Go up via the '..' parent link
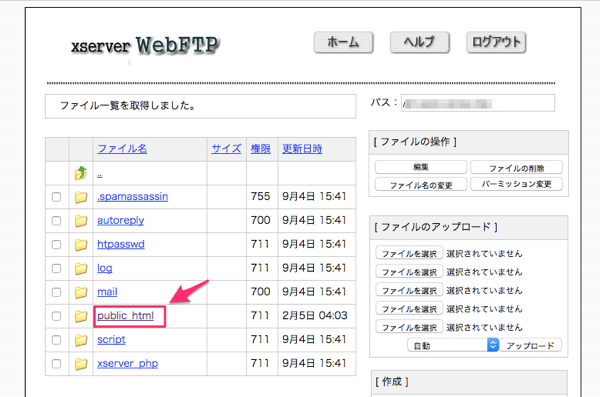This screenshot has height=397, width=600. [x=99, y=175]
